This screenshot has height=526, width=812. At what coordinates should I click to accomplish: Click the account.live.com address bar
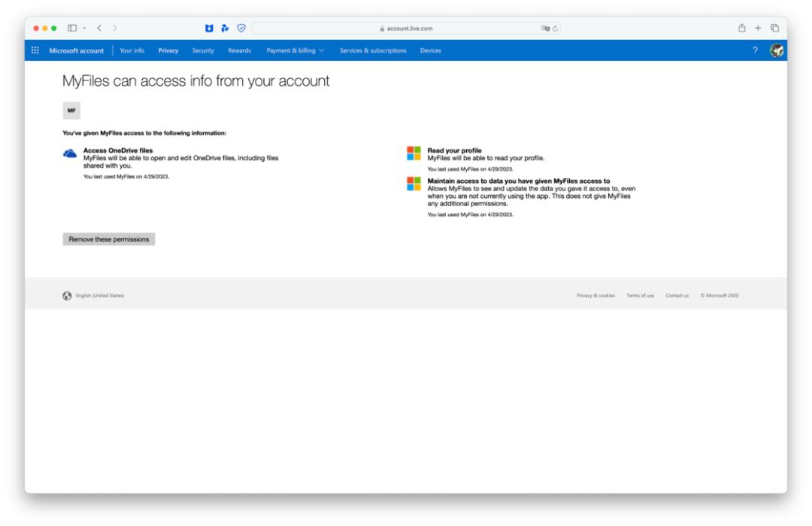click(x=406, y=29)
